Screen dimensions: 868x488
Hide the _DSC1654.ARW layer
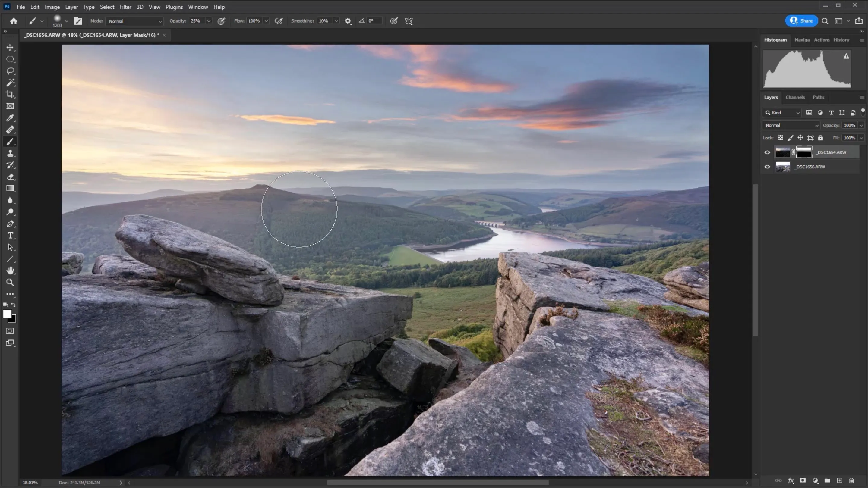(767, 152)
